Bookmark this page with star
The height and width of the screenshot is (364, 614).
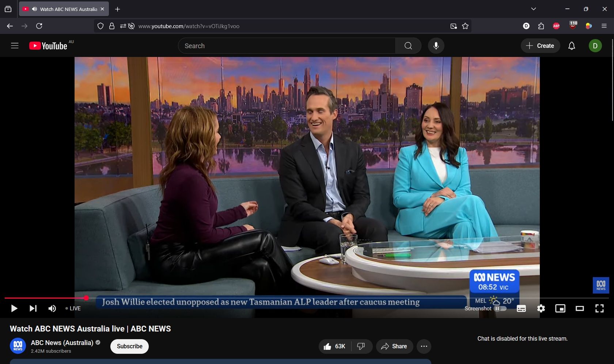tap(465, 26)
